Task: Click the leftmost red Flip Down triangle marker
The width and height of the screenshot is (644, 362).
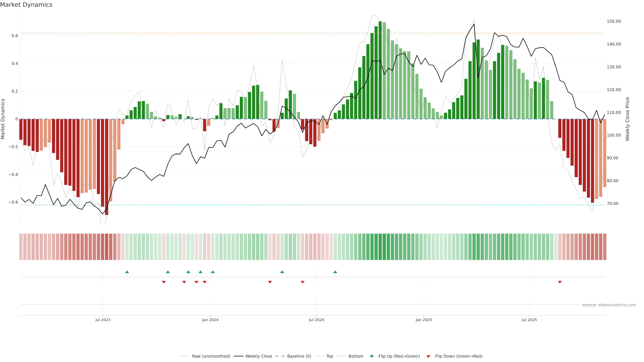Action: 164,282
